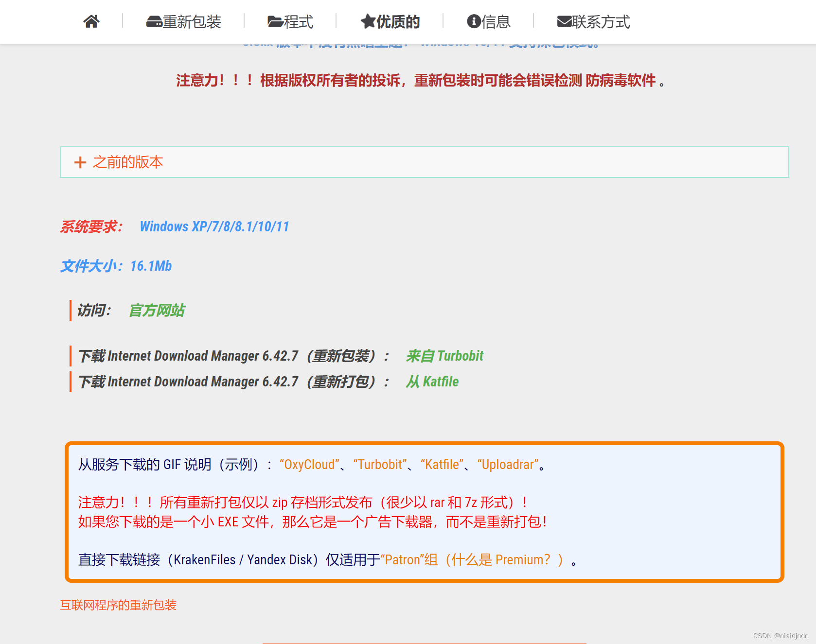
Task: Click the Windows XP/7/8/8.1/10/11 requirement text
Action: pos(214,226)
